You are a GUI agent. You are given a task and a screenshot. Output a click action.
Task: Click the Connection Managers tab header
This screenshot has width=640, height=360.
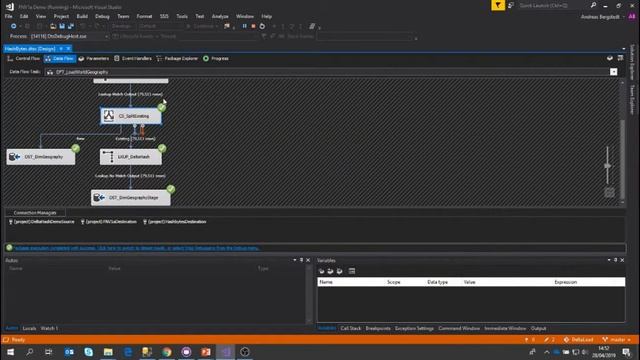(x=35, y=213)
